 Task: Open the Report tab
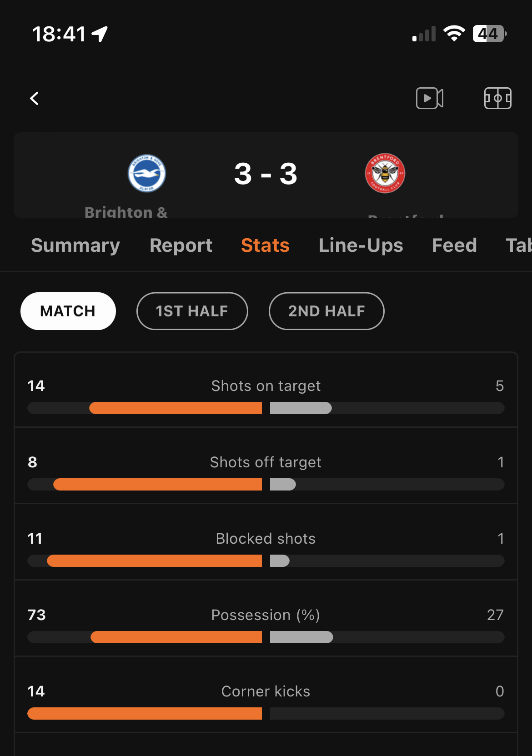pyautogui.click(x=181, y=245)
